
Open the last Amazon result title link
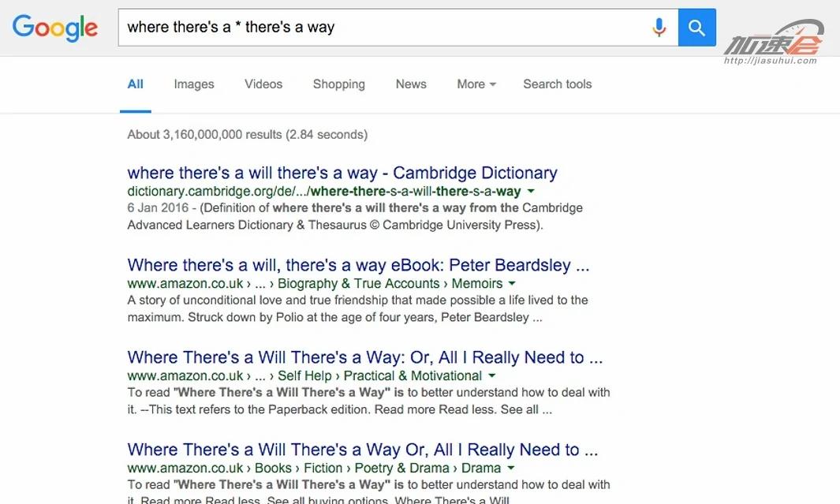click(x=363, y=450)
